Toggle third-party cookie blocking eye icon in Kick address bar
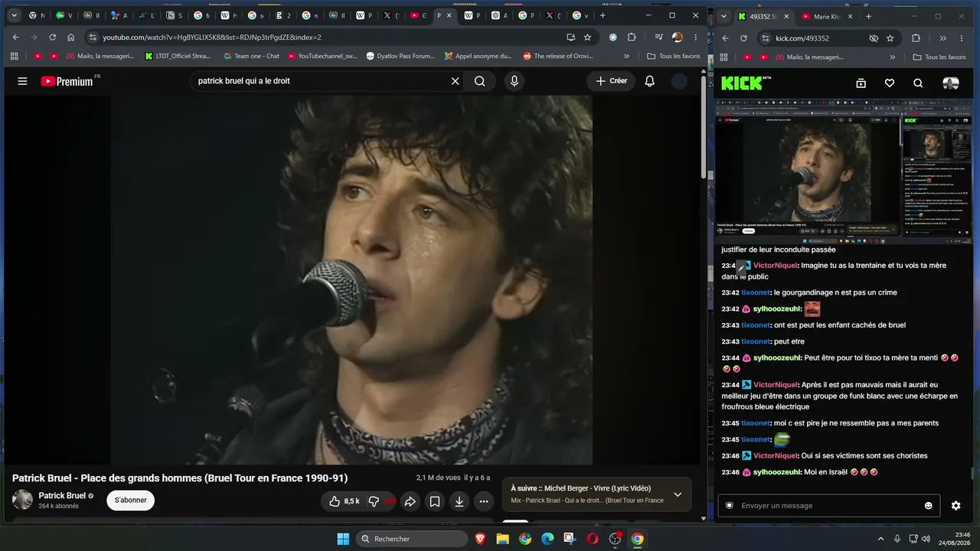 (x=874, y=38)
